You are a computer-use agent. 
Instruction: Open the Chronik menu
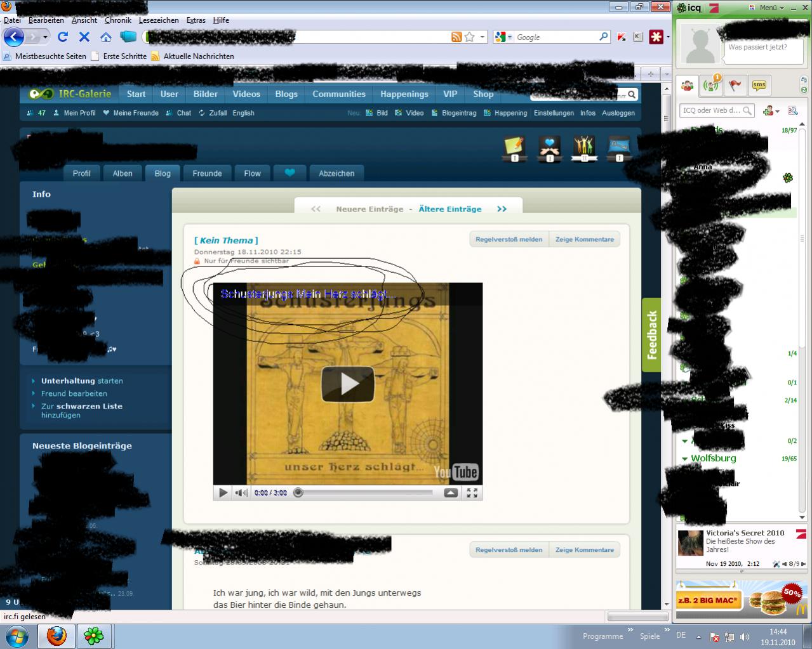[x=117, y=20]
